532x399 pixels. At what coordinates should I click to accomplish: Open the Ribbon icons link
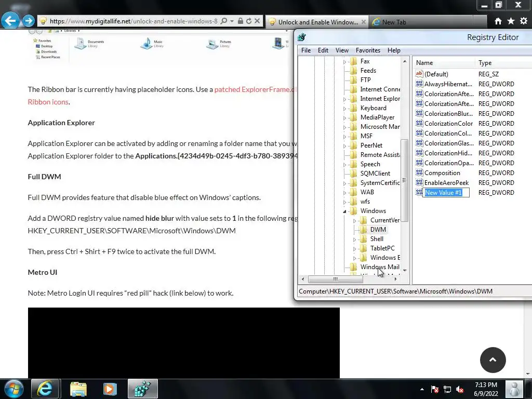tap(48, 102)
